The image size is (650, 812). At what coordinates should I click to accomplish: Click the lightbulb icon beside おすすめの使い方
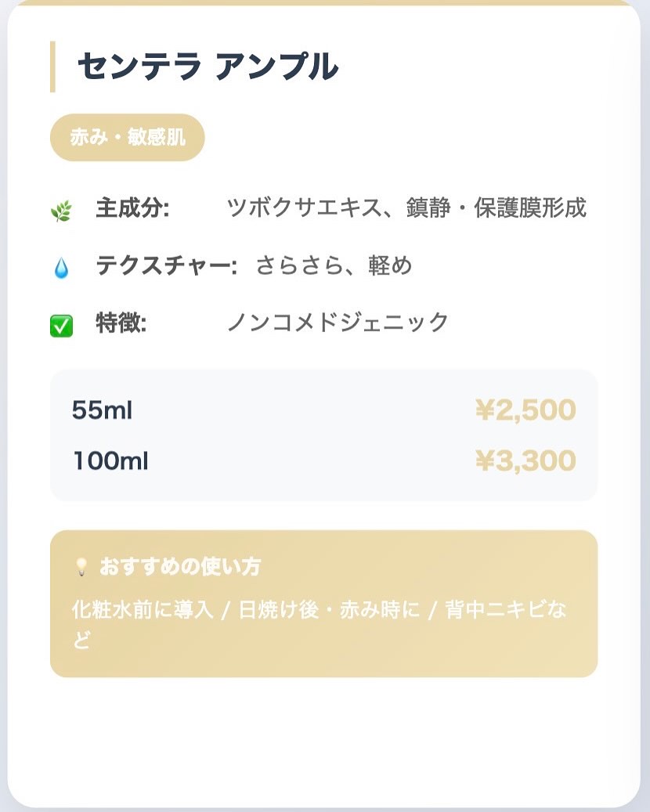tap(81, 568)
